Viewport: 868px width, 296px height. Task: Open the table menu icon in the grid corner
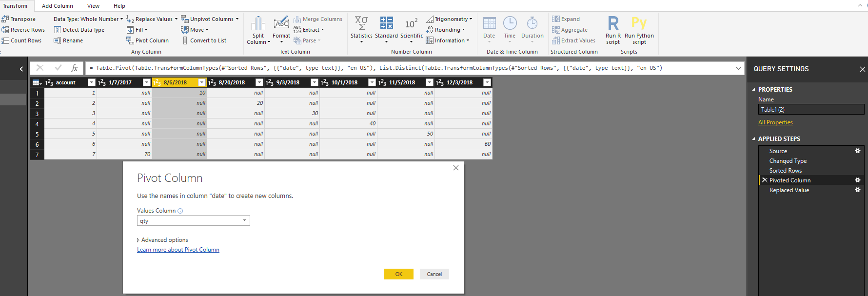pyautogui.click(x=37, y=82)
